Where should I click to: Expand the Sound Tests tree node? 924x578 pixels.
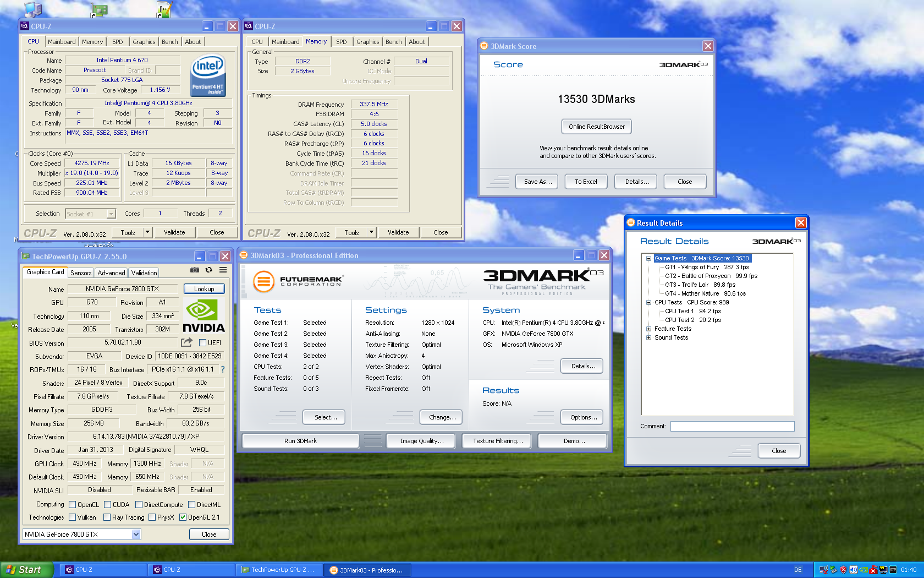pyautogui.click(x=648, y=337)
